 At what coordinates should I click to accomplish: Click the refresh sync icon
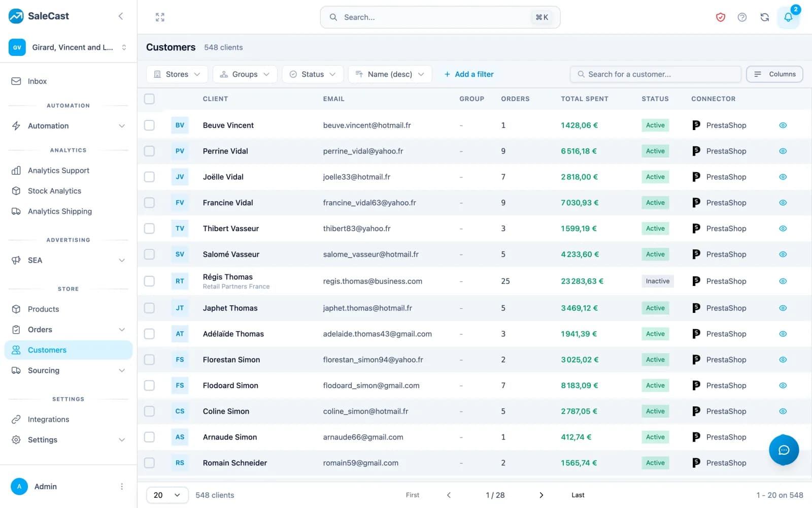(764, 17)
